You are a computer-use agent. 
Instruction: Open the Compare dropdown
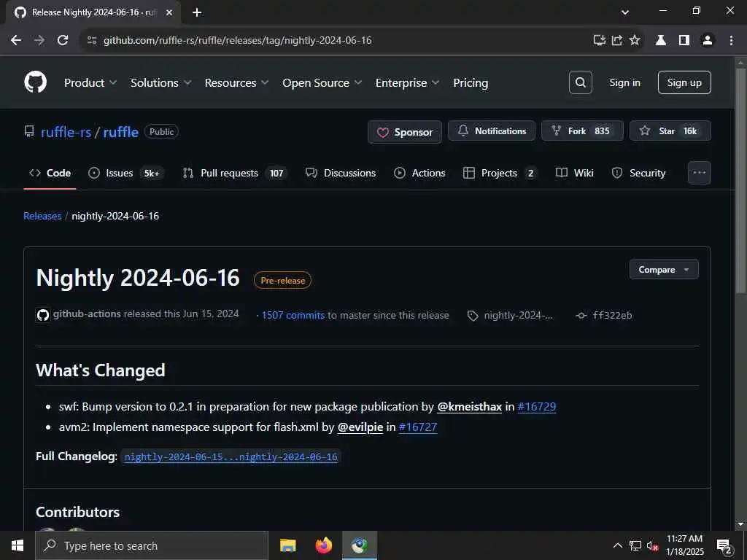pos(664,270)
